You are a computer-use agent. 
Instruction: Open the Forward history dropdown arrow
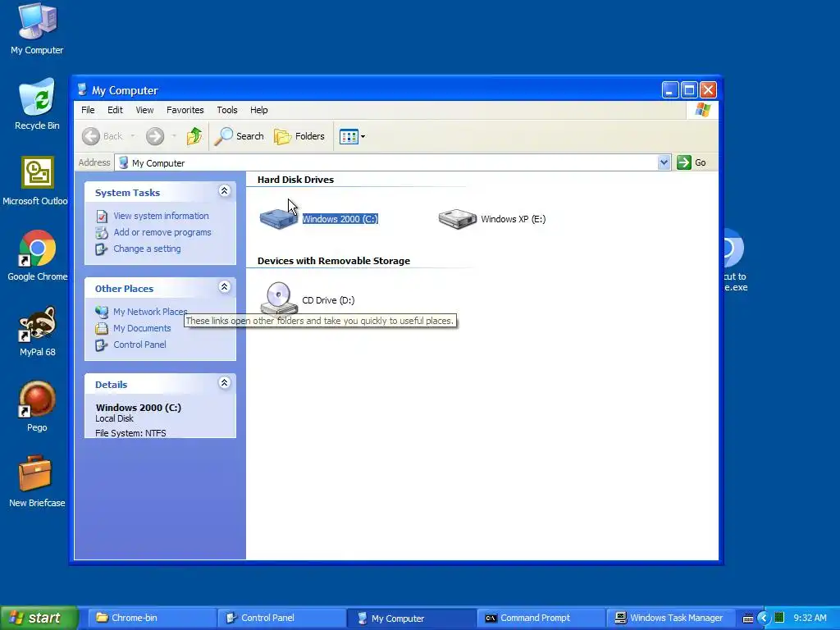(174, 136)
